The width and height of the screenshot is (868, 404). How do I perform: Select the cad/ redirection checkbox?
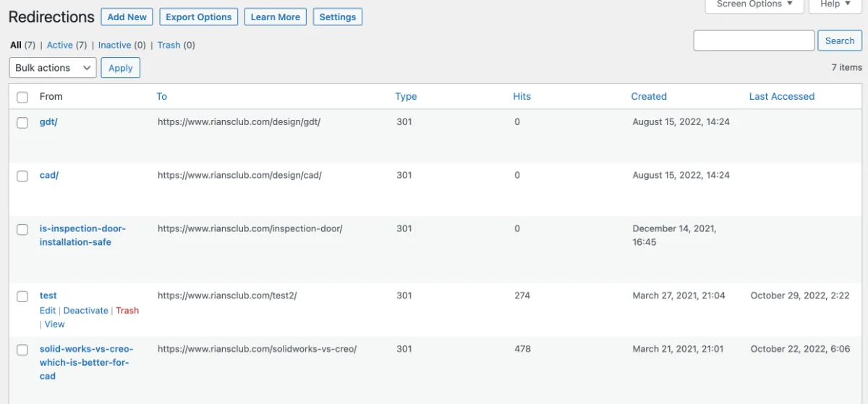[x=22, y=176]
